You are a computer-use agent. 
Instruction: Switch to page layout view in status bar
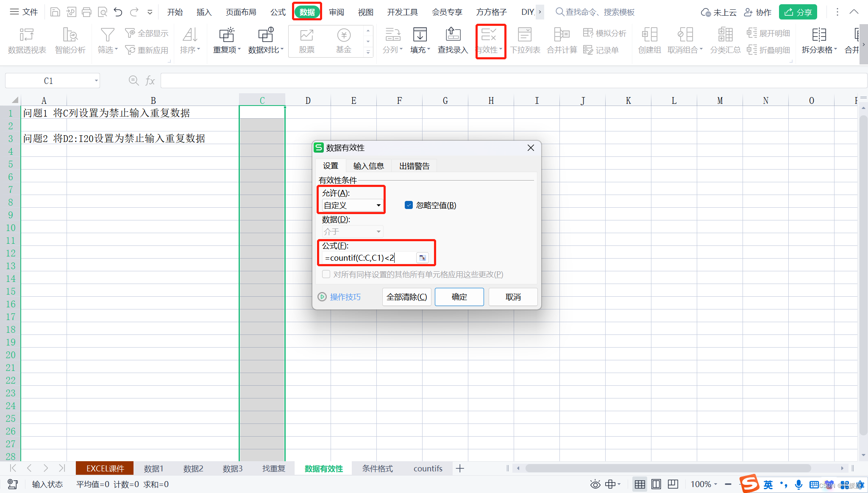(x=656, y=484)
